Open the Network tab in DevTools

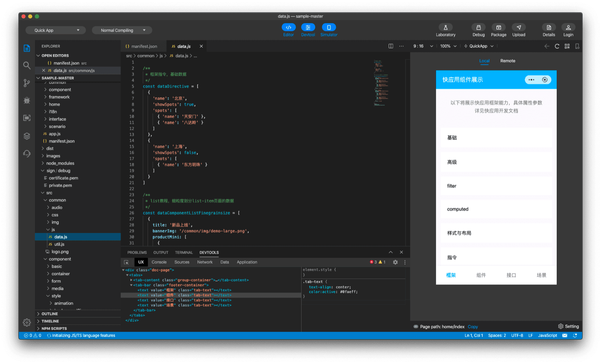coord(205,262)
